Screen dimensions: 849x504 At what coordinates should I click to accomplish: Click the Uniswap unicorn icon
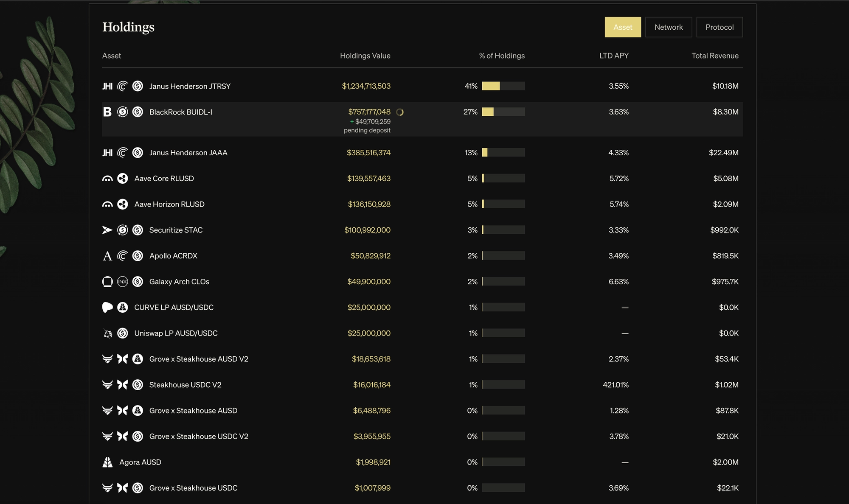tap(107, 333)
